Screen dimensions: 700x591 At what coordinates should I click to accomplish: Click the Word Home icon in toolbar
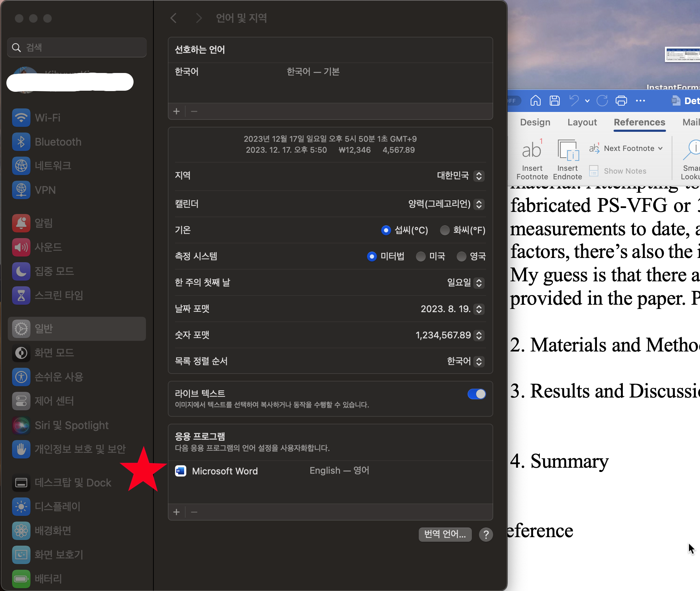coord(535,101)
